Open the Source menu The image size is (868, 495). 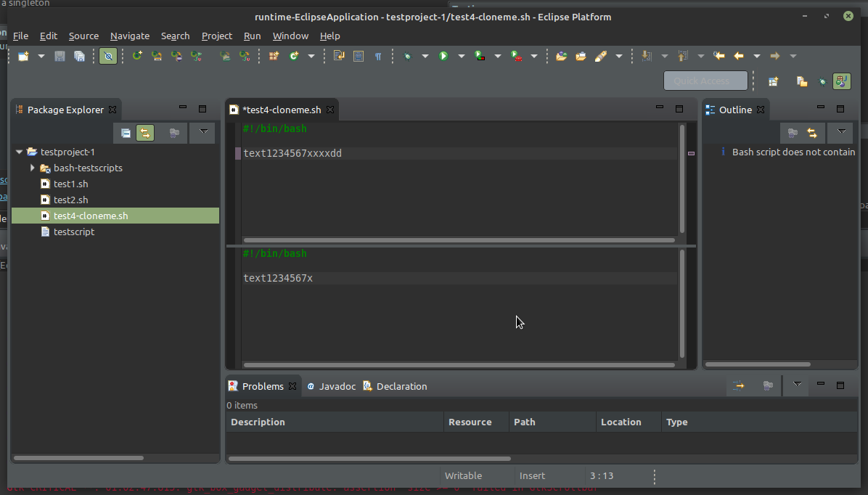tap(83, 36)
